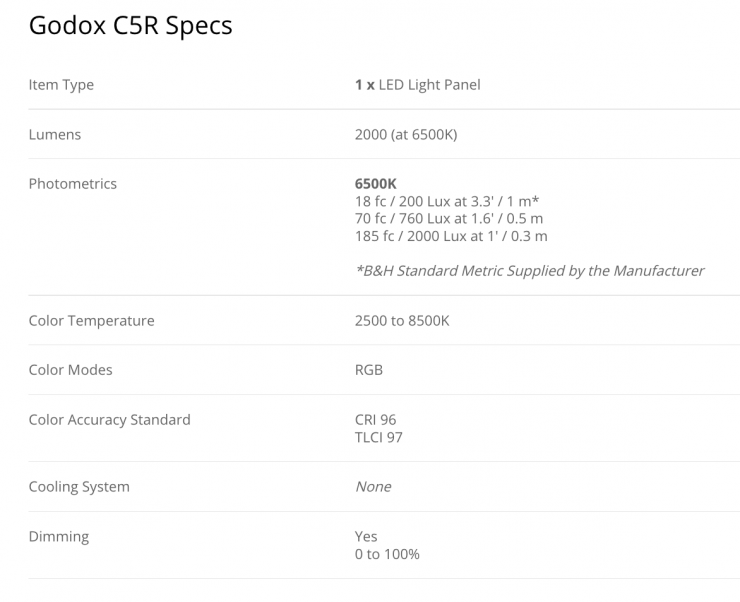Viewport: 740px width, 602px height.
Task: Click the "Item Type" row label
Action: (61, 85)
